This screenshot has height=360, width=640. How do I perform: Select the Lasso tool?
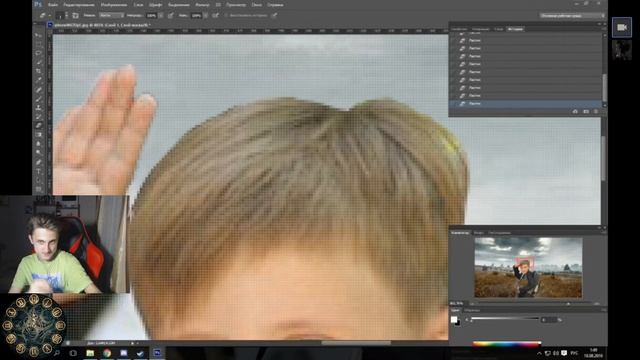point(39,53)
